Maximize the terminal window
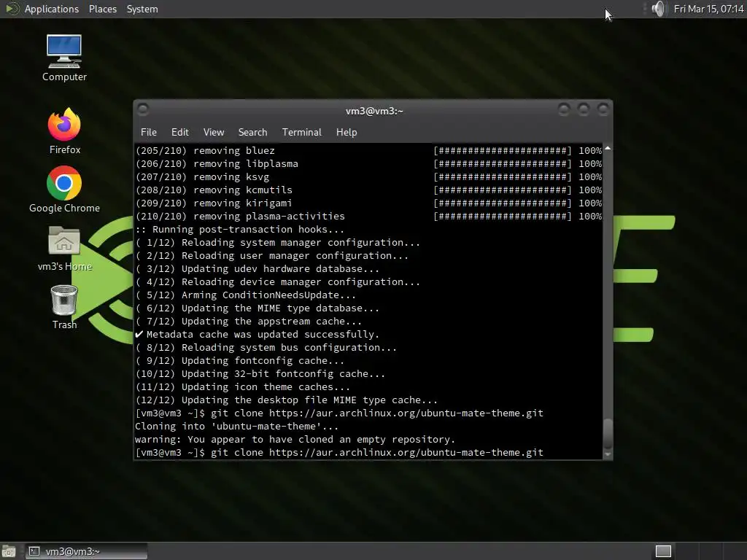 pyautogui.click(x=583, y=110)
